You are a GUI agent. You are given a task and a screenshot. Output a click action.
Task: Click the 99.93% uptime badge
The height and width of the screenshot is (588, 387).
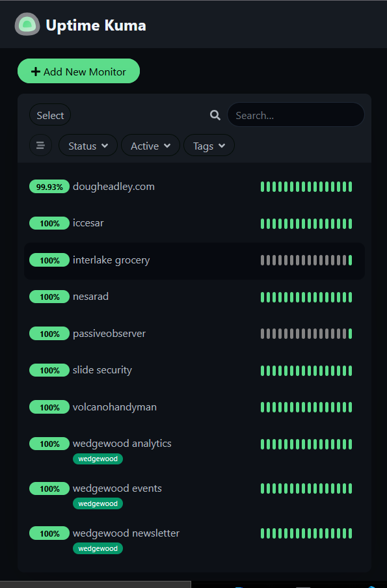49,187
